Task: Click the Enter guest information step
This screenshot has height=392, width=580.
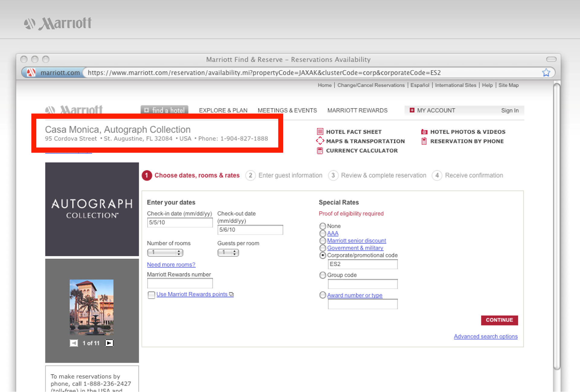Action: coord(290,175)
